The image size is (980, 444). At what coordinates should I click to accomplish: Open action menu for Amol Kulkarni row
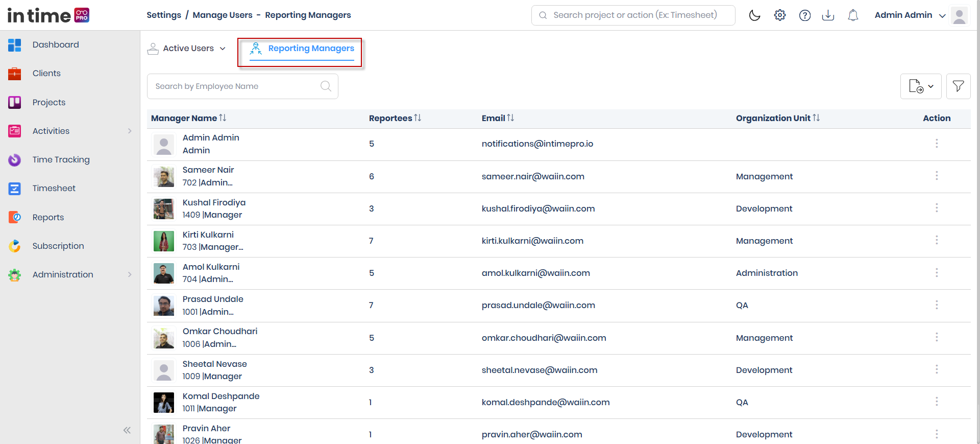coord(937,273)
